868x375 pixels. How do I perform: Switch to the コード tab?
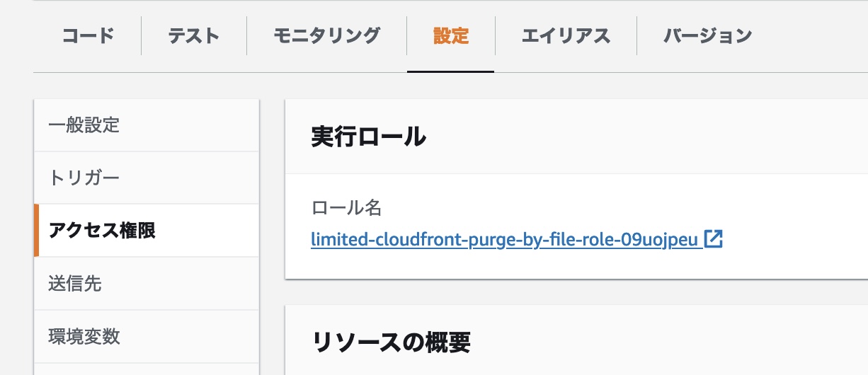coord(88,35)
